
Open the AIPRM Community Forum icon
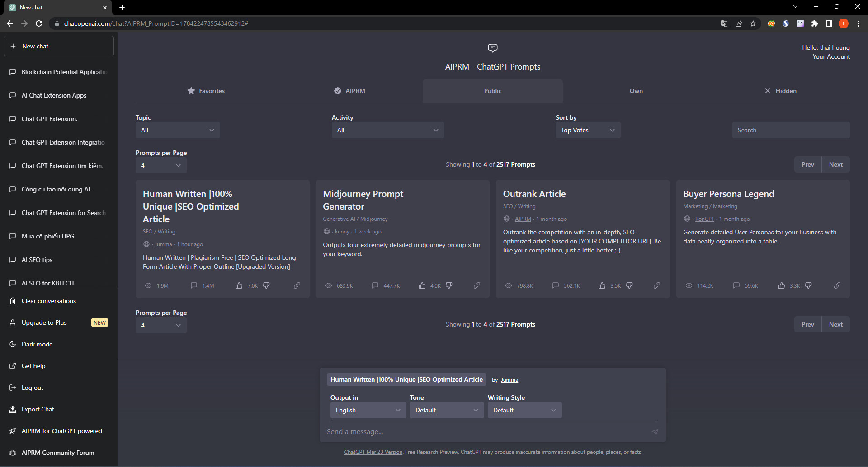point(12,452)
